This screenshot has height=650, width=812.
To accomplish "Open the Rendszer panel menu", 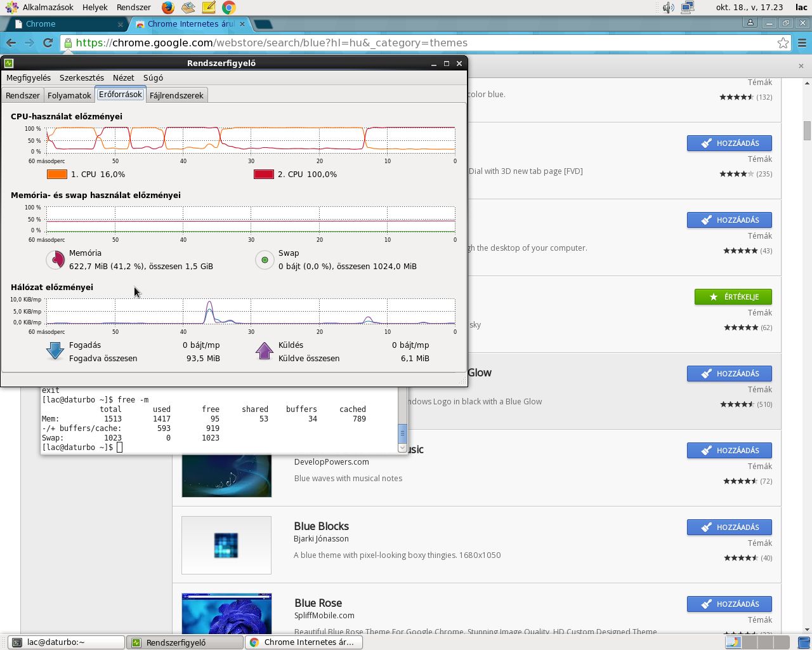I will pyautogui.click(x=134, y=8).
